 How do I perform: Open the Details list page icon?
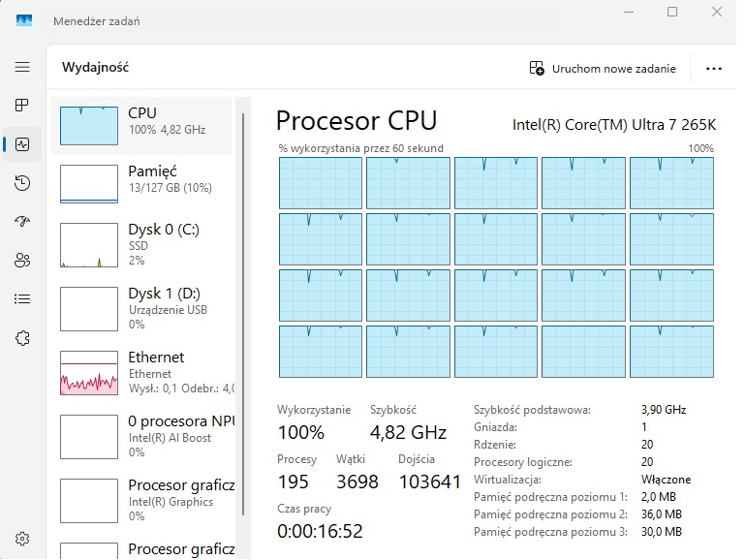pos(22,298)
